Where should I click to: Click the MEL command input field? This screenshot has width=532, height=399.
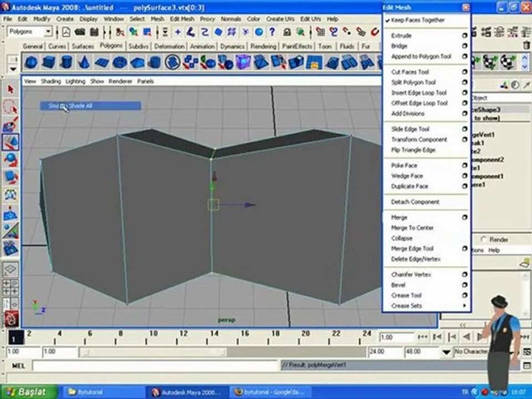click(x=155, y=365)
